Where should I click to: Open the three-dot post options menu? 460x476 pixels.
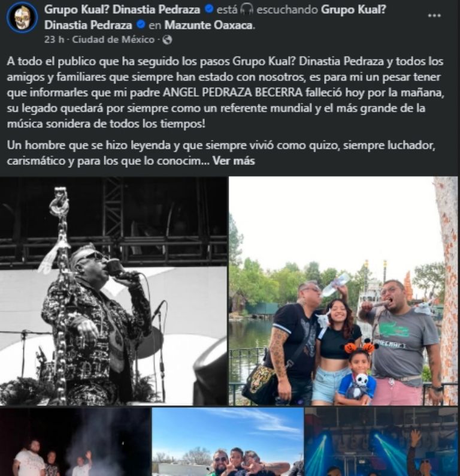(x=434, y=16)
